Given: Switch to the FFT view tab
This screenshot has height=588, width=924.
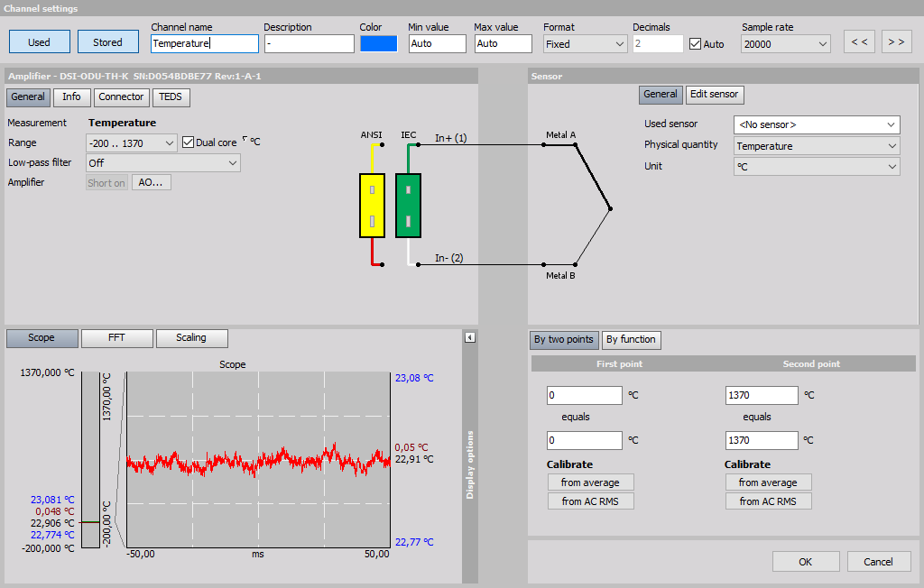Looking at the screenshot, I should 116,338.
